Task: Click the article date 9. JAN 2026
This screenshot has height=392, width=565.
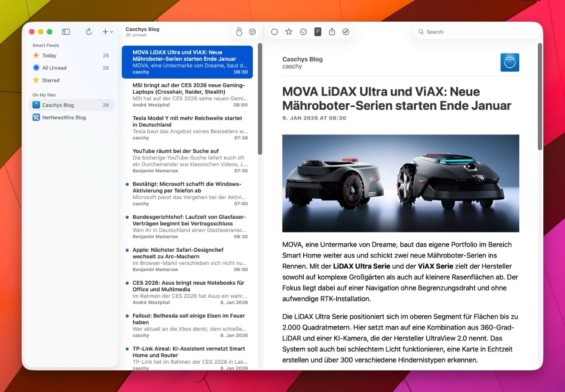Action: tap(314, 118)
